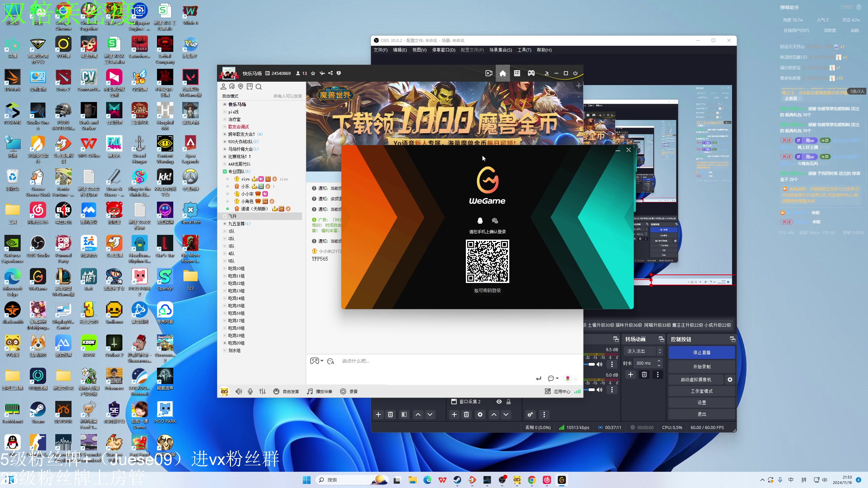Mute the 0.0 dB audio channel speaker
868x488 pixels.
tap(599, 390)
